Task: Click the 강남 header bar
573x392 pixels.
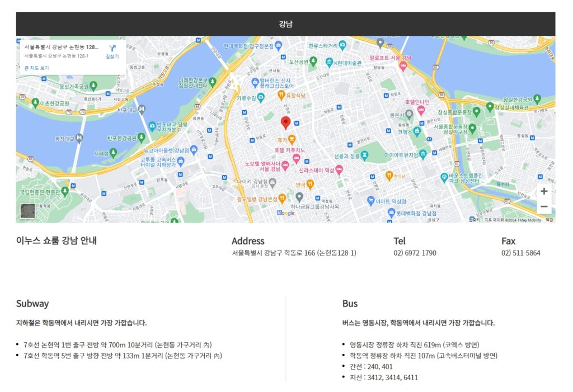Action: (x=286, y=23)
